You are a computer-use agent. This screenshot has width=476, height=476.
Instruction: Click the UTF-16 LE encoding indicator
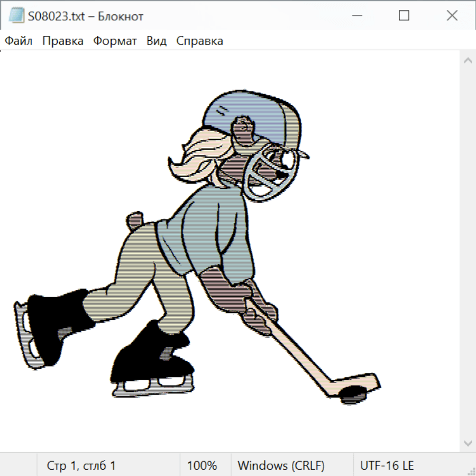387,466
